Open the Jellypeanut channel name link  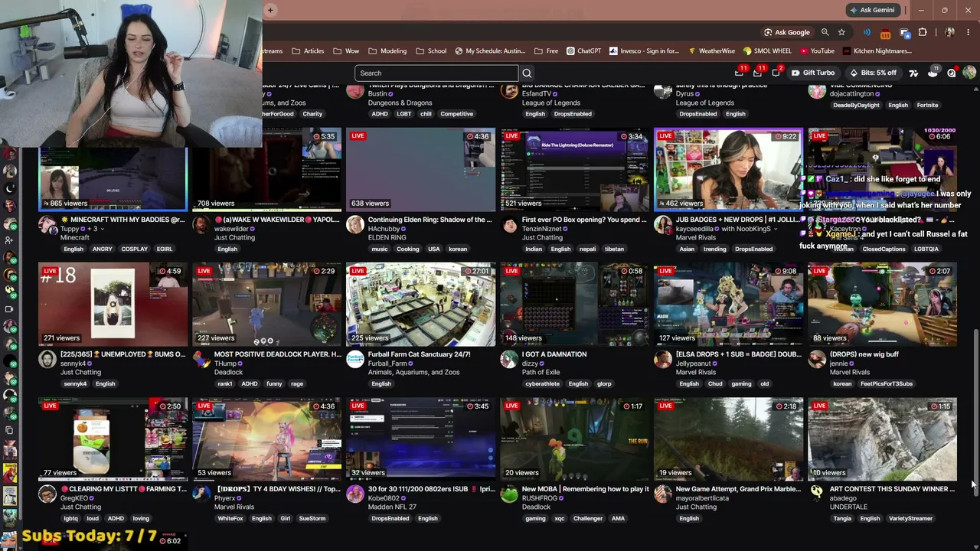(x=693, y=364)
